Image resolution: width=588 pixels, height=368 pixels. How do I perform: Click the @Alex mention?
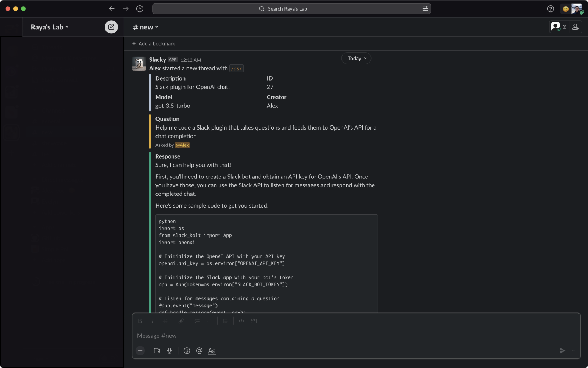182,145
